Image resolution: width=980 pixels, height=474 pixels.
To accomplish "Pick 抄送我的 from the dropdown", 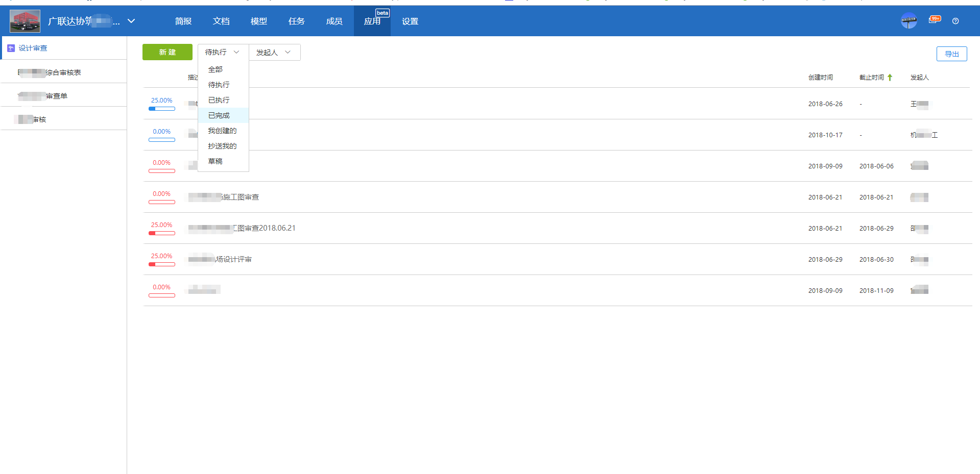I will point(222,146).
